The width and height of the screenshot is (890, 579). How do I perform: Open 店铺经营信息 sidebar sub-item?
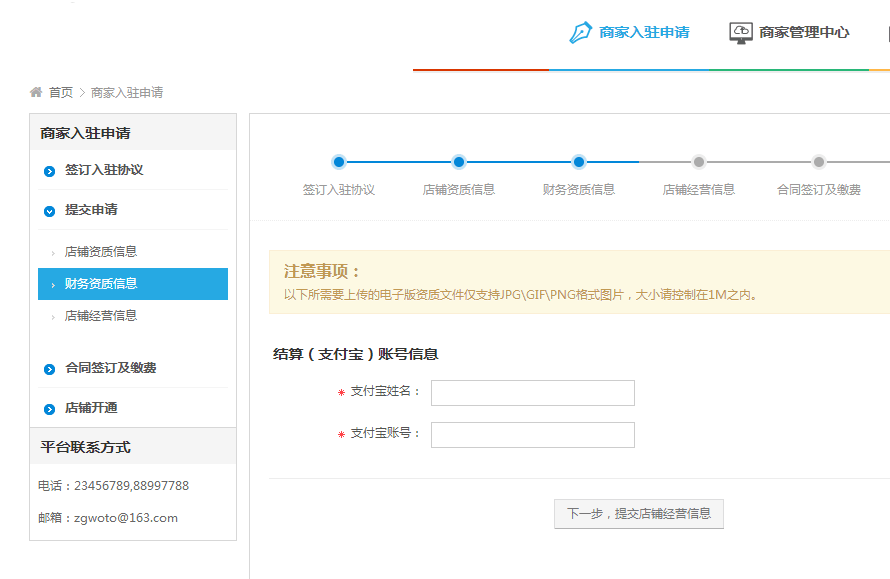click(x=100, y=316)
